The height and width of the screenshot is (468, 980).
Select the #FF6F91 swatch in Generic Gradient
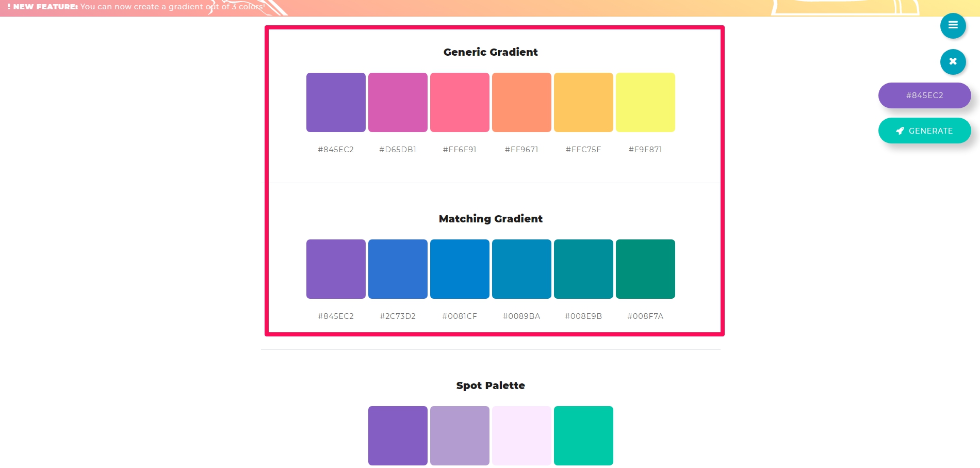[460, 102]
